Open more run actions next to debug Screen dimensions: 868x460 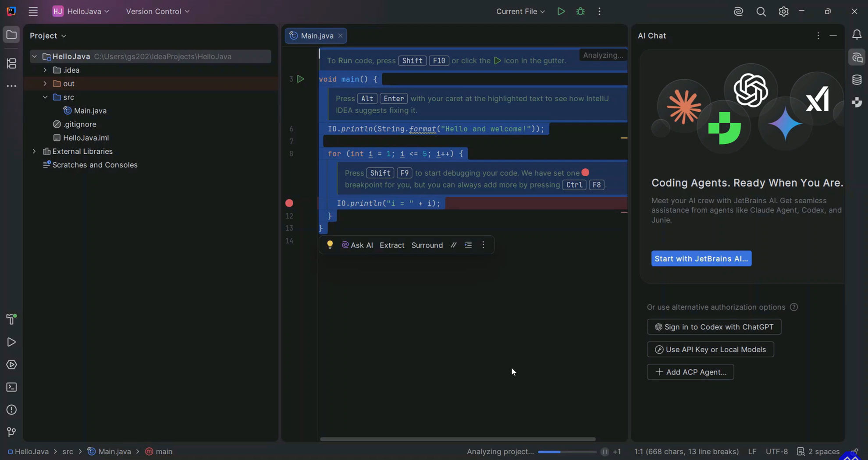pyautogui.click(x=599, y=11)
